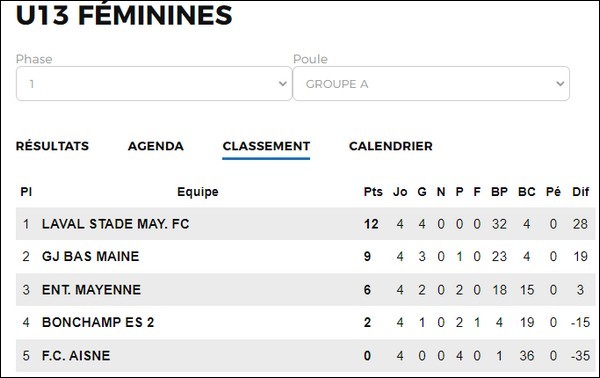The height and width of the screenshot is (378, 600).
Task: Click the Equipe column header
Action: 198,192
